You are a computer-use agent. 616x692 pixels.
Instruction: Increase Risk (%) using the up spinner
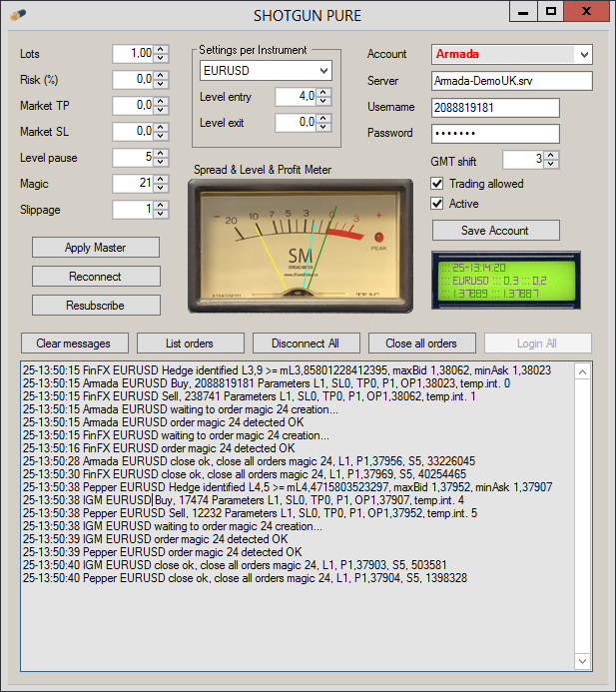[x=161, y=76]
